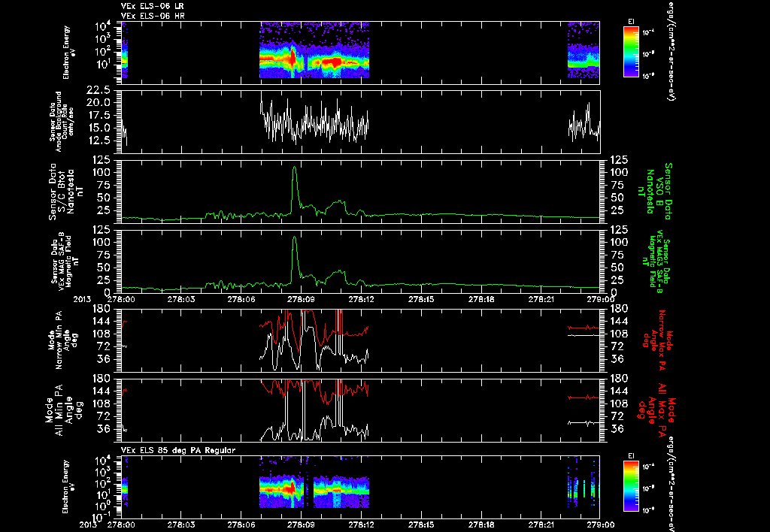
Task: Click the green VSO B Nanotesla label
Action: point(655,192)
